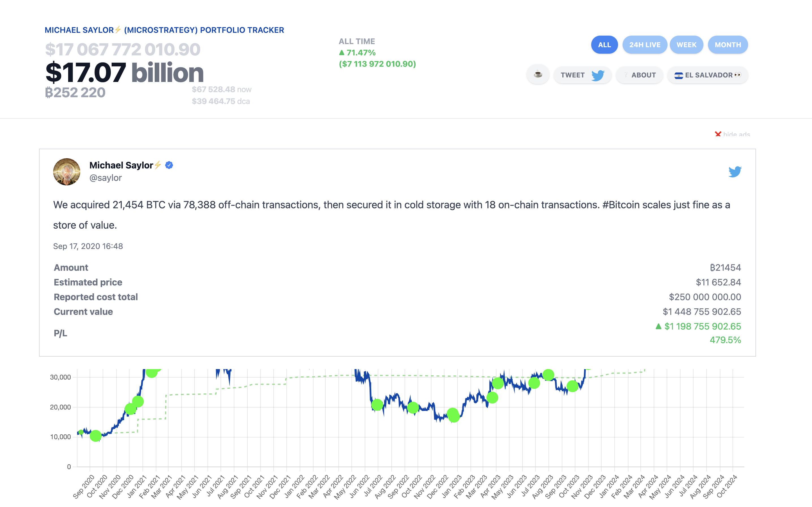The width and height of the screenshot is (812, 507).
Task: Switch to the WEEK view
Action: 686,44
